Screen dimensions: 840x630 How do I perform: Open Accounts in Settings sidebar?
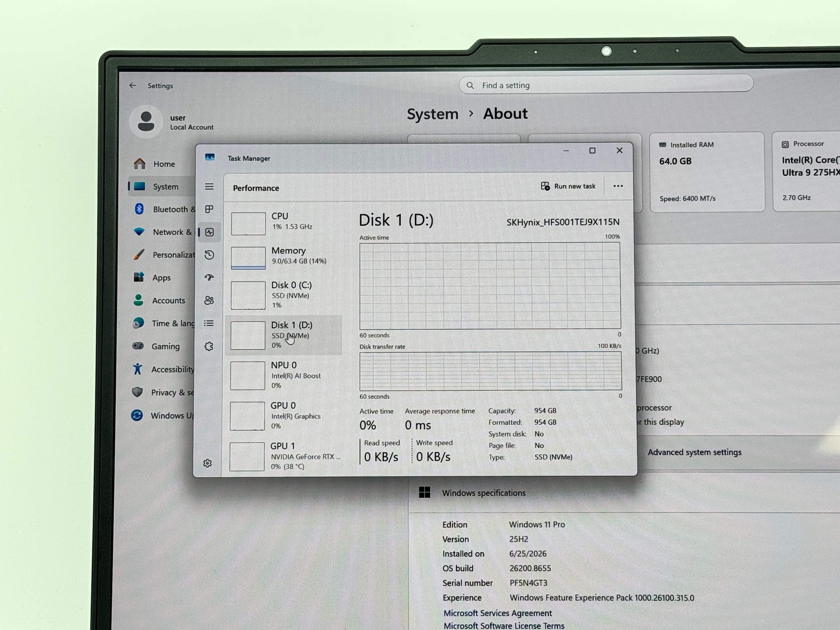point(162,300)
